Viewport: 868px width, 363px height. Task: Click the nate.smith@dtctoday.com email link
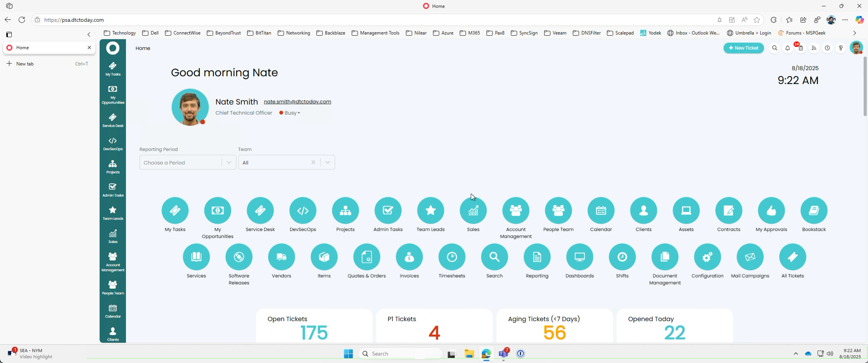click(297, 102)
